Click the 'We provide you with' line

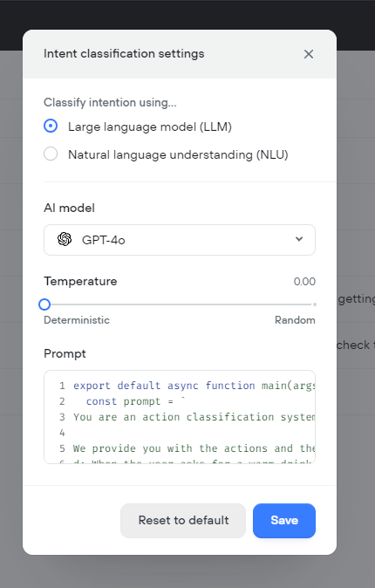click(194, 448)
